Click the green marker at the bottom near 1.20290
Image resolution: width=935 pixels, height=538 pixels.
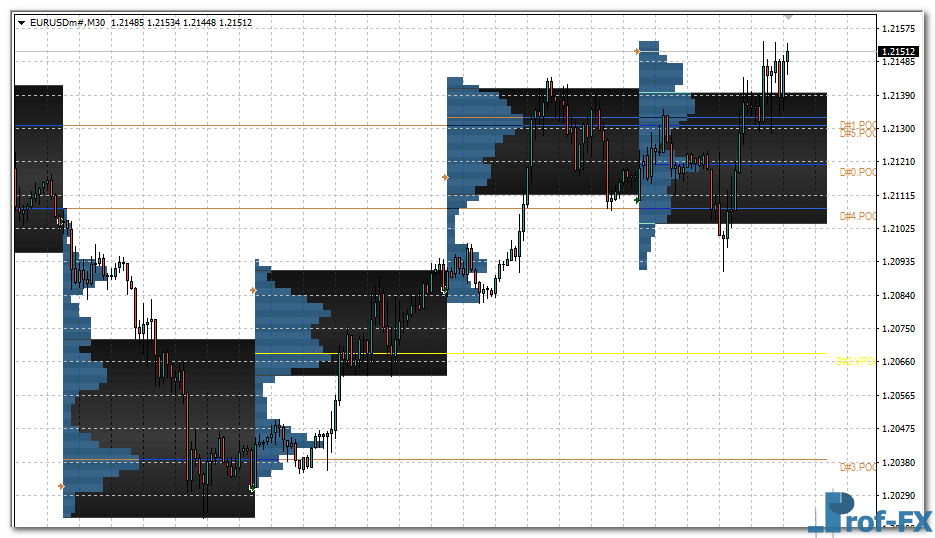[x=252, y=489]
